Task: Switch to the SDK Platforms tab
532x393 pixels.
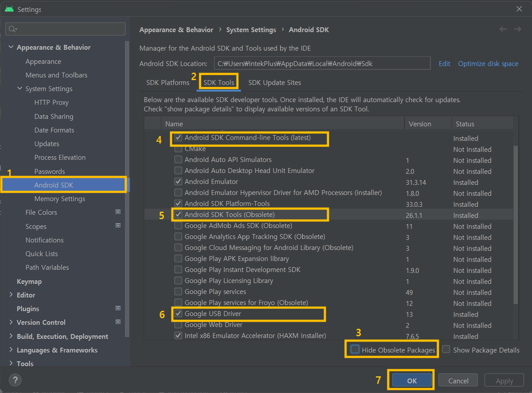Action: coord(168,82)
